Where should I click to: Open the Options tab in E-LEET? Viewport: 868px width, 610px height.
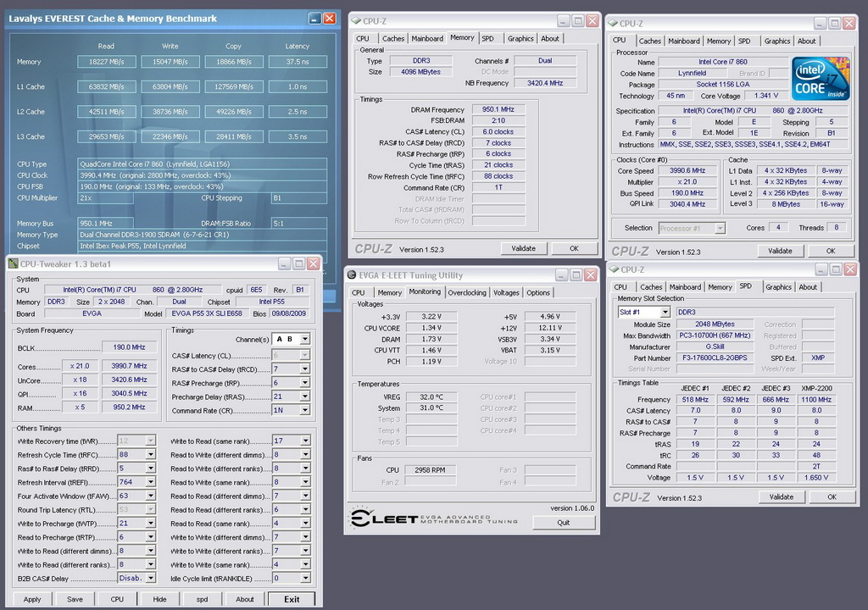point(538,293)
